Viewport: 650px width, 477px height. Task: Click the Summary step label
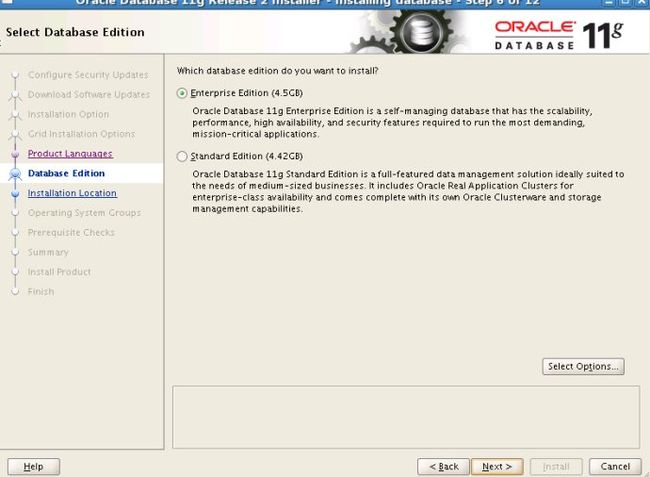tap(48, 252)
